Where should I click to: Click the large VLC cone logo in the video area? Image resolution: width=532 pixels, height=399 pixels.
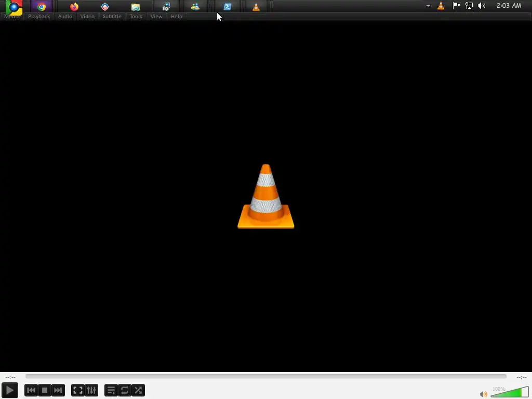265,196
